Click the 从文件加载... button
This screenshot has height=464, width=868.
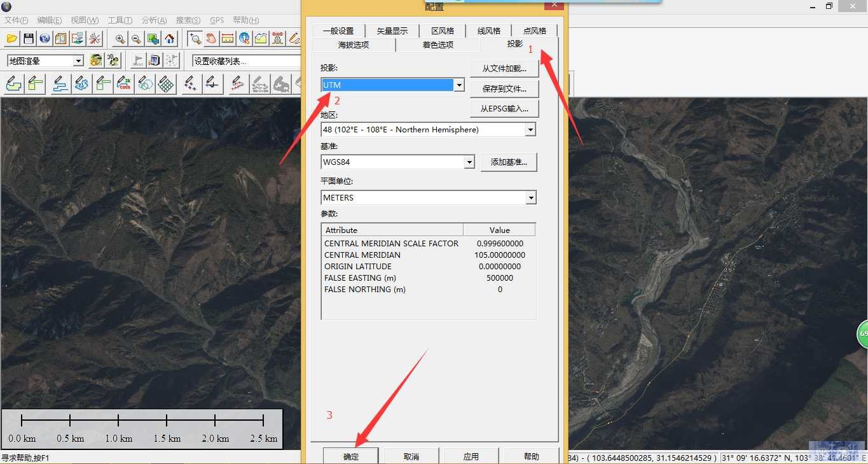point(504,69)
